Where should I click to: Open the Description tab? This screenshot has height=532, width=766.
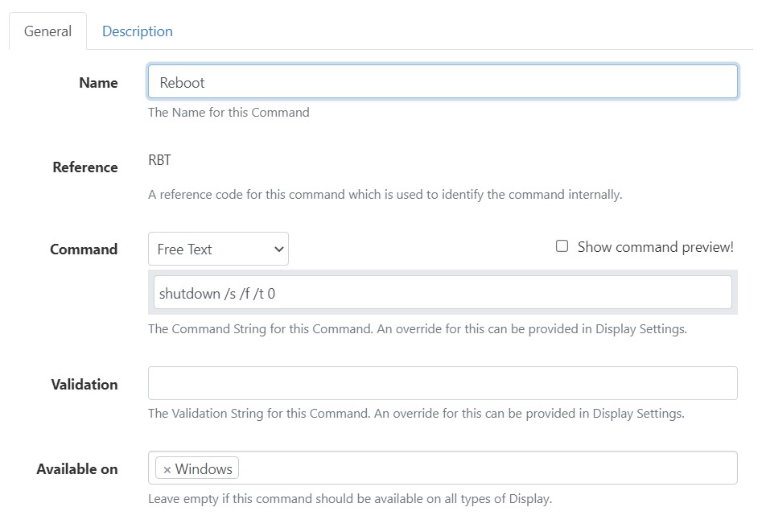(x=137, y=31)
